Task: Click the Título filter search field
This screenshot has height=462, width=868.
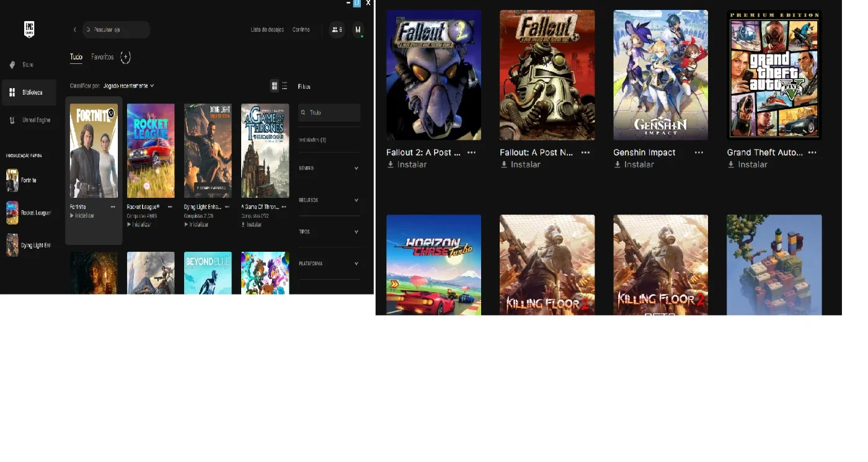Action: 329,113
